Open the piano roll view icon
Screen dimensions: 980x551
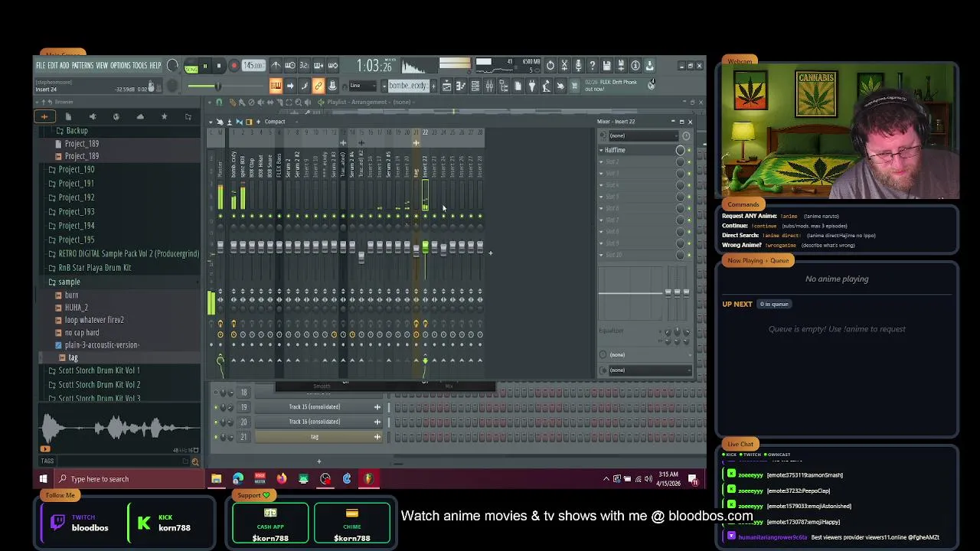point(461,86)
